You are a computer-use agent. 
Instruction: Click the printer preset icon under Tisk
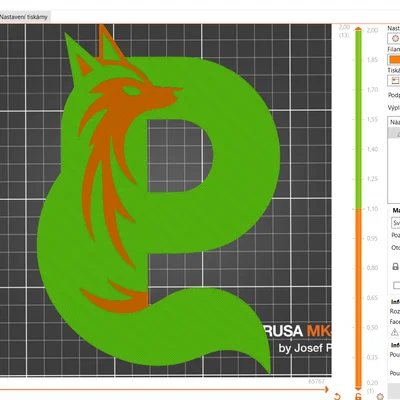click(x=395, y=81)
